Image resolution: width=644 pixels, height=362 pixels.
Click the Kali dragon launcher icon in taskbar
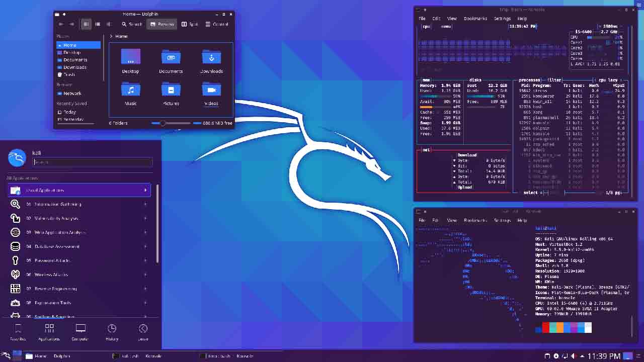tap(6, 356)
